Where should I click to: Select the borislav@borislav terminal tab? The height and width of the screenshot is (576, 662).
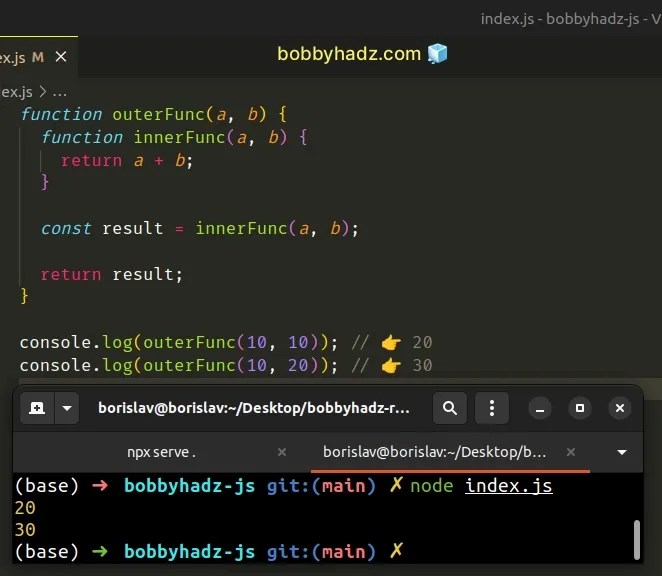[x=434, y=452]
